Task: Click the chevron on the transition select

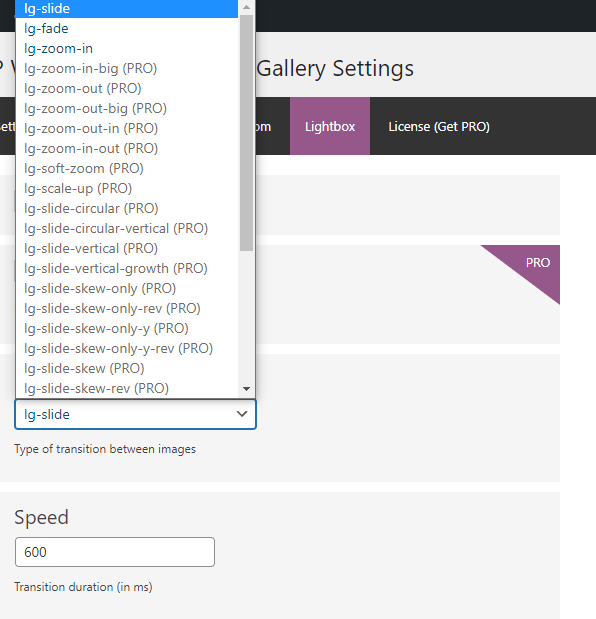Action: coord(242,414)
